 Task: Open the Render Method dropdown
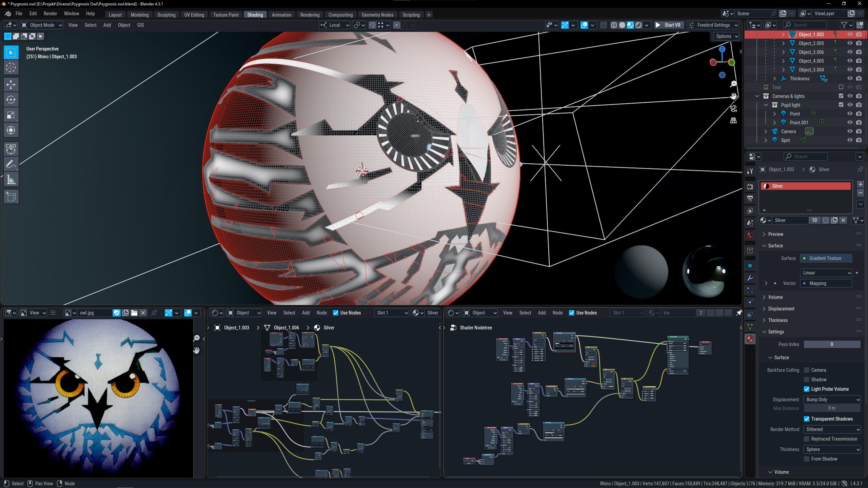coord(832,429)
